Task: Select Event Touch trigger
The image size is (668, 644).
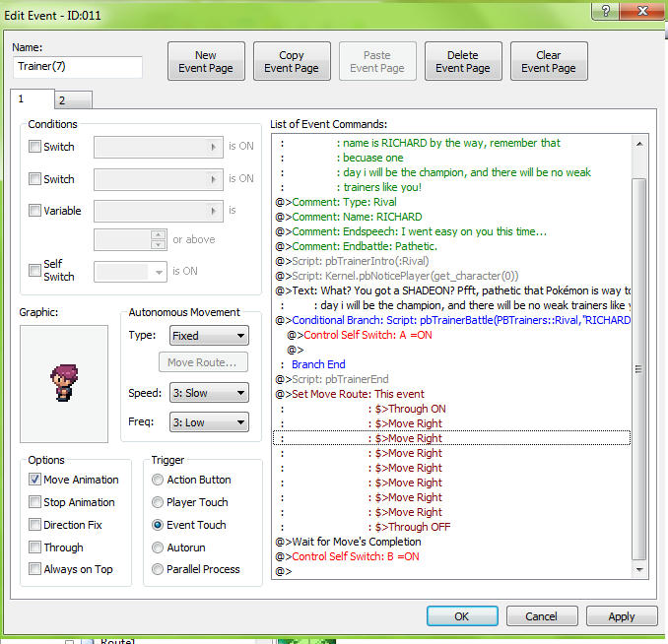Action: tap(158, 525)
